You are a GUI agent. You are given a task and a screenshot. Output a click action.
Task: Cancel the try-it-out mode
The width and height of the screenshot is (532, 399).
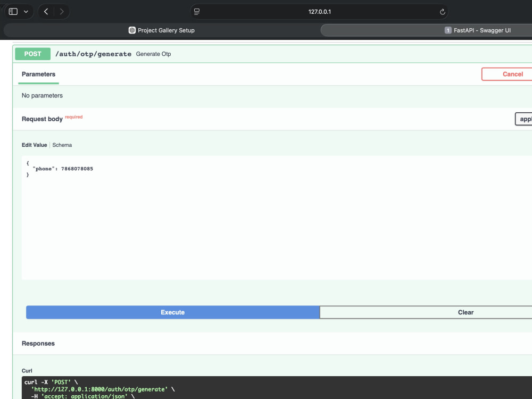tap(507, 74)
